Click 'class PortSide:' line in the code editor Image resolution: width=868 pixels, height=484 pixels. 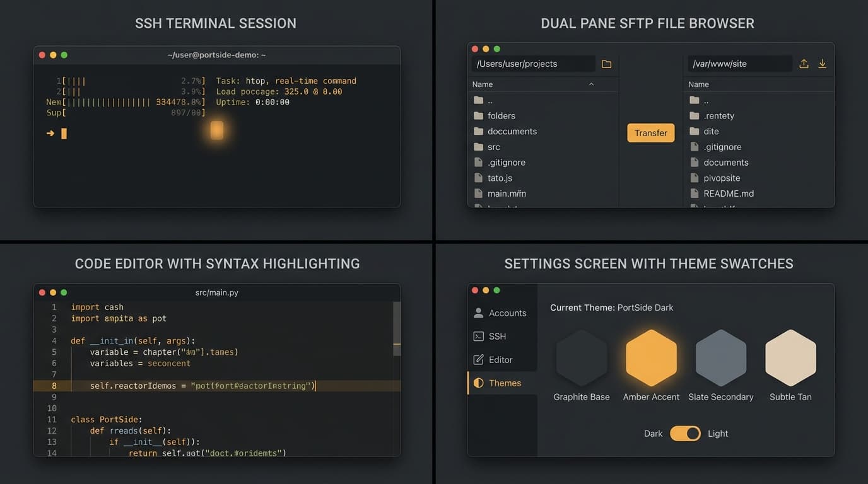[x=107, y=419]
